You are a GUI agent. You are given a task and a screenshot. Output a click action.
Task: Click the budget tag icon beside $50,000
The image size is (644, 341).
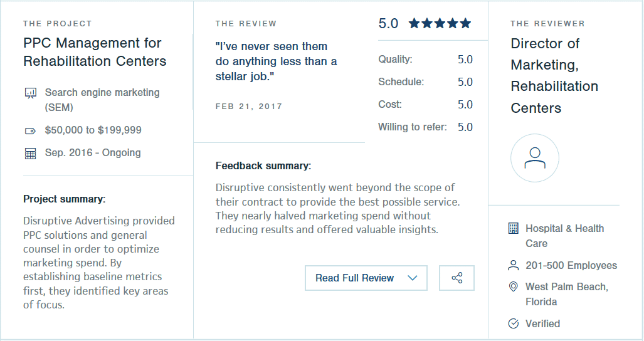(30, 131)
